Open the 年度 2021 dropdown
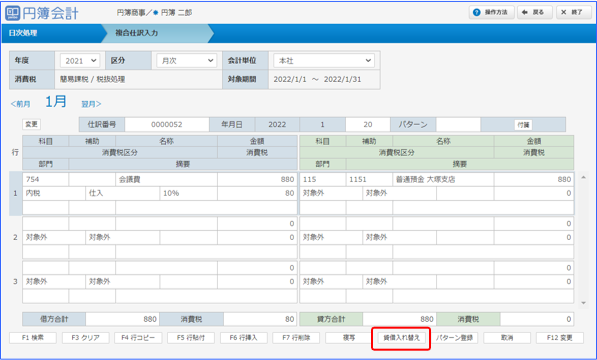This screenshot has height=360, width=597. click(x=80, y=61)
